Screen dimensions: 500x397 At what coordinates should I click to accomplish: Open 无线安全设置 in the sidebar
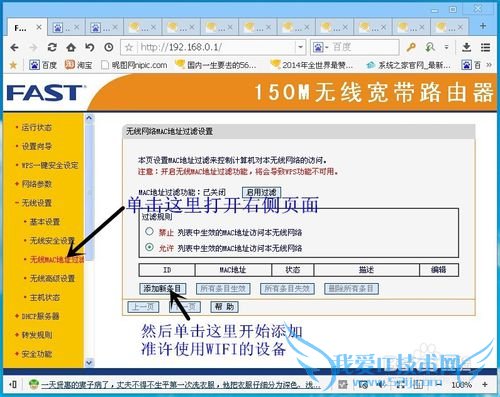(x=52, y=241)
